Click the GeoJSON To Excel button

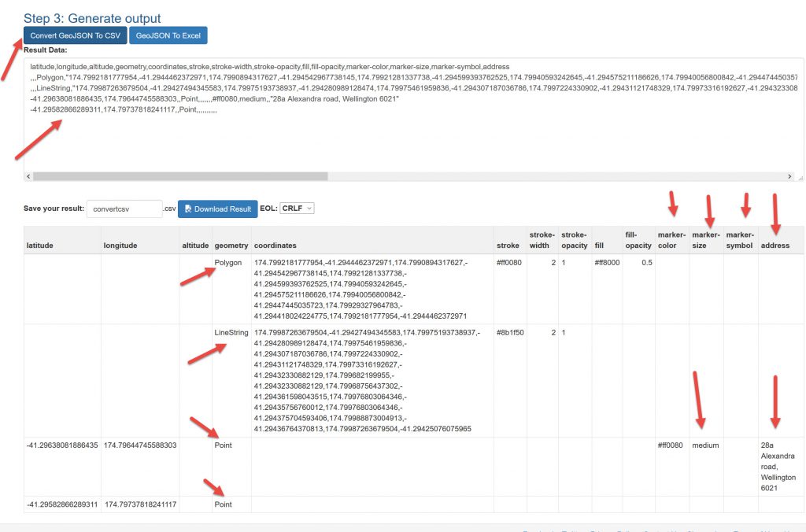point(168,35)
